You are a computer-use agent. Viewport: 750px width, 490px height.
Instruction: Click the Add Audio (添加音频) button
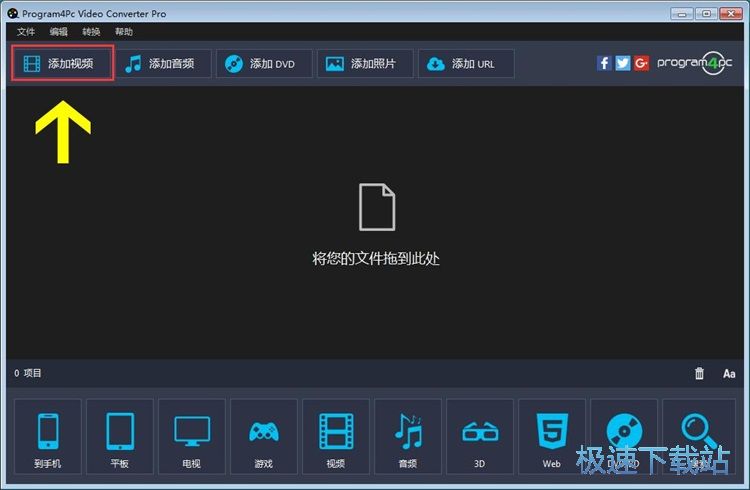[164, 64]
